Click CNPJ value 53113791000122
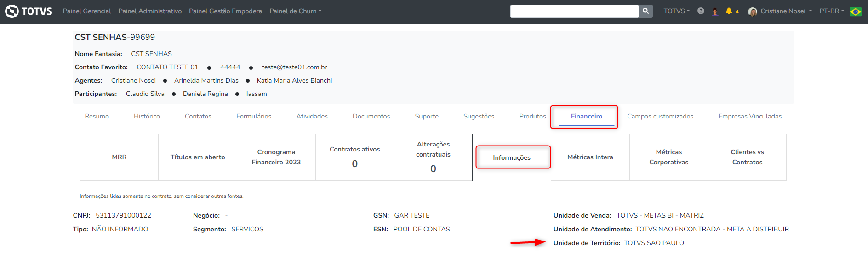Image resolution: width=868 pixels, height=258 pixels. pos(123,215)
